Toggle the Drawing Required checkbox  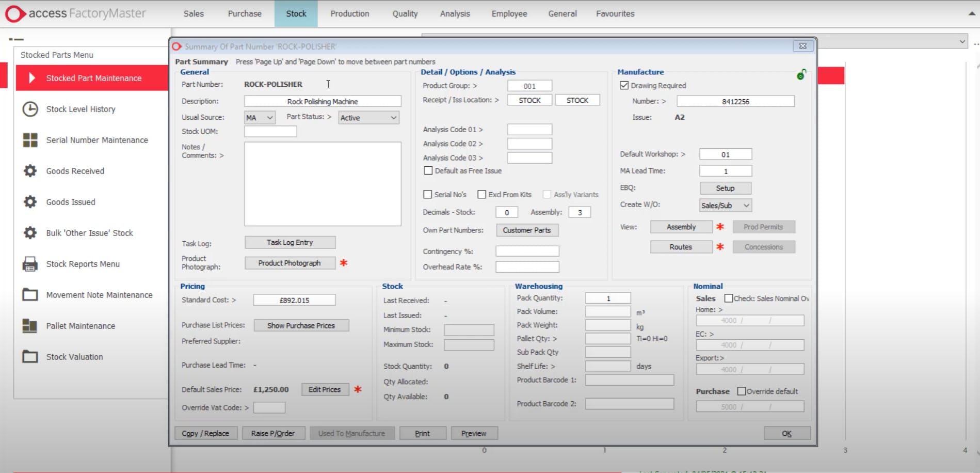click(624, 85)
